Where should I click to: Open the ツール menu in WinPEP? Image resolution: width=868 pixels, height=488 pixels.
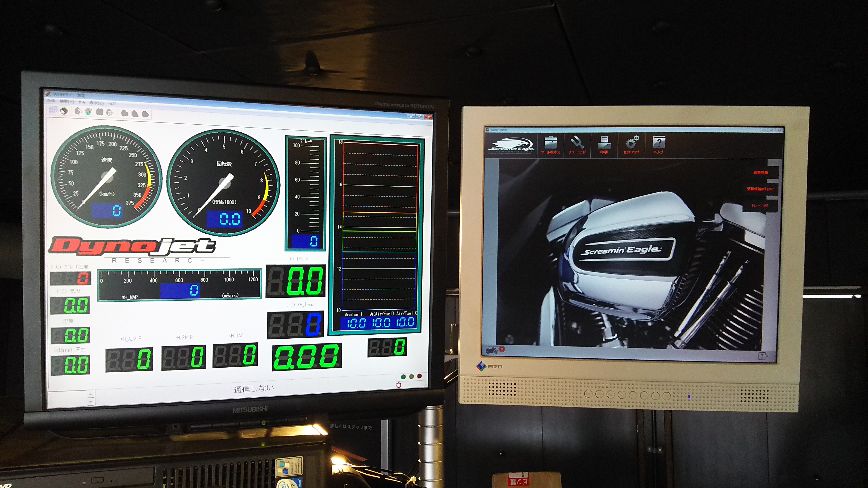82,102
